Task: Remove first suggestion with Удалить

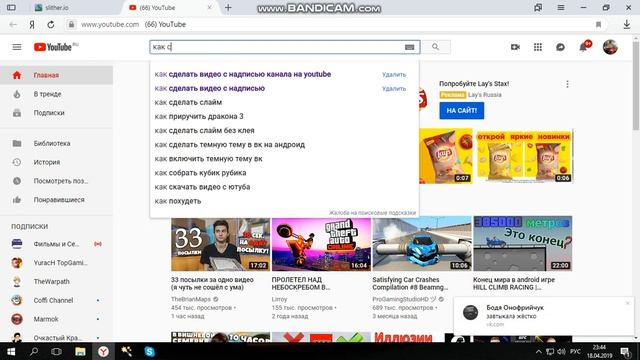Action: (x=394, y=75)
